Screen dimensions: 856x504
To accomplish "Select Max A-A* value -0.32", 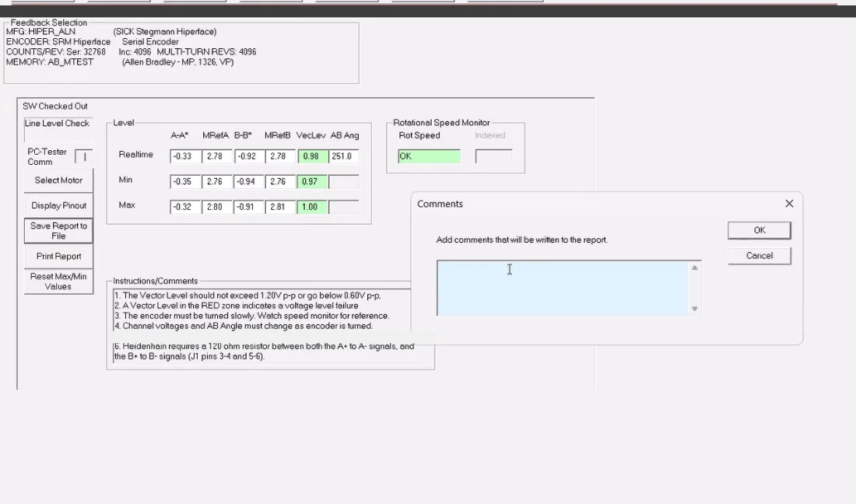I will point(184,207).
